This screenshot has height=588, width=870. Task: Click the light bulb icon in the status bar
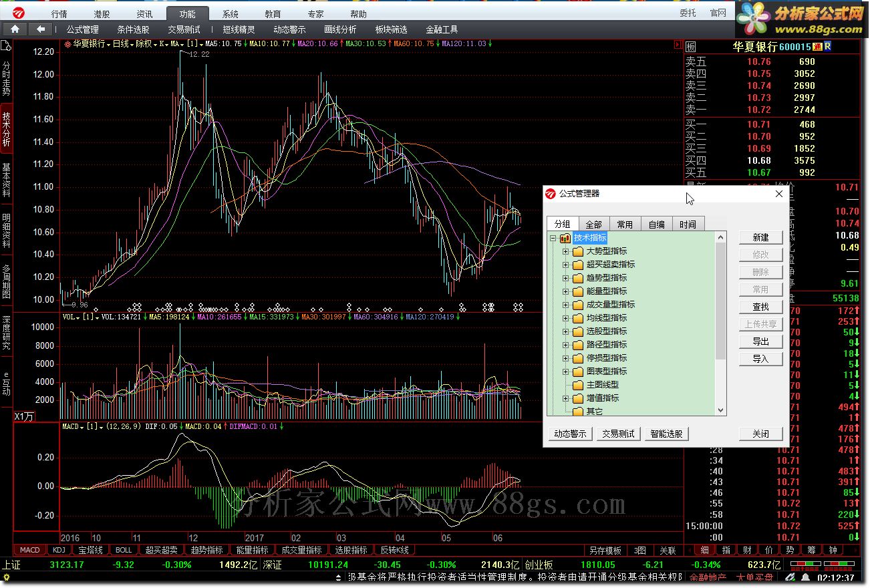tap(6, 578)
